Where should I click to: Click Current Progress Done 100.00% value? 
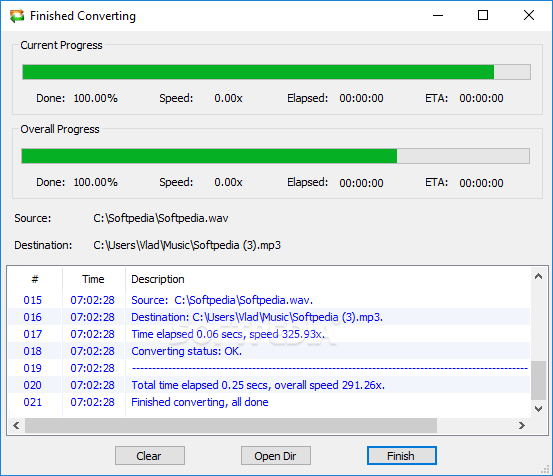pyautogui.click(x=95, y=98)
